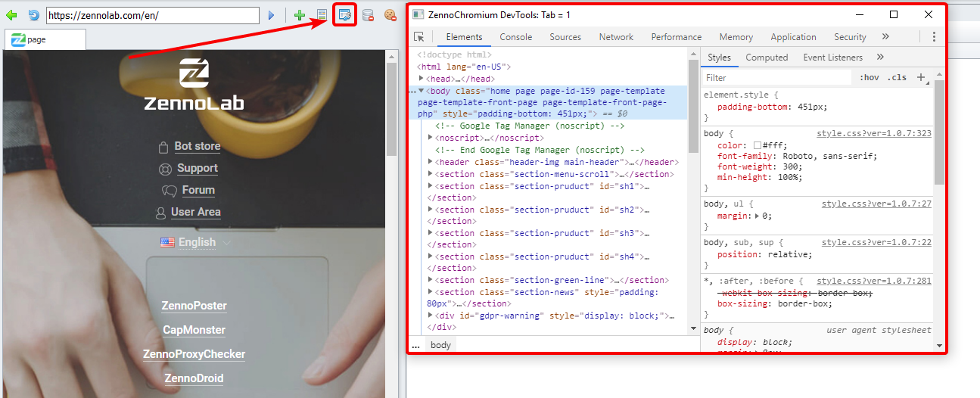Select the Elements tab

pyautogui.click(x=464, y=37)
